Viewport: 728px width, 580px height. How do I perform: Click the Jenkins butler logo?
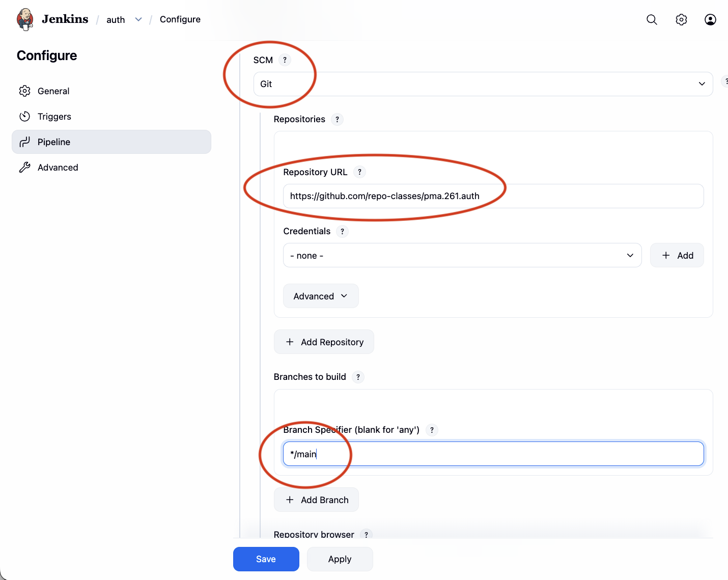point(25,19)
